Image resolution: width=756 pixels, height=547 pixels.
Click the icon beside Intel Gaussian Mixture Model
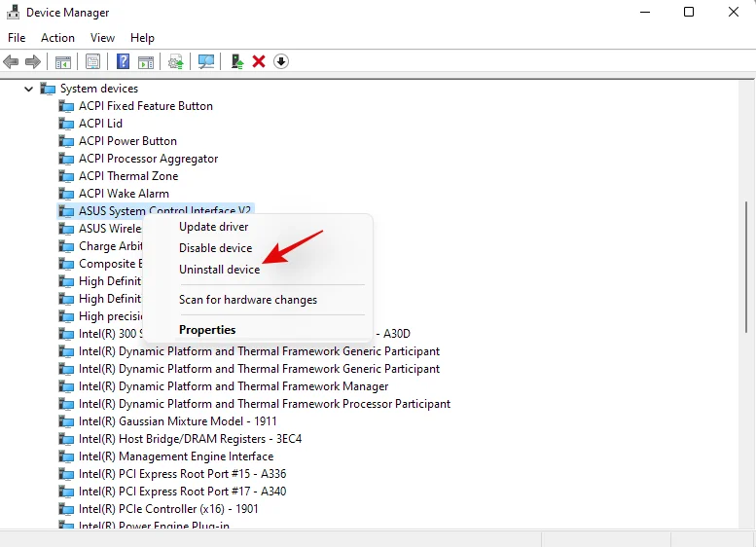pyautogui.click(x=66, y=421)
